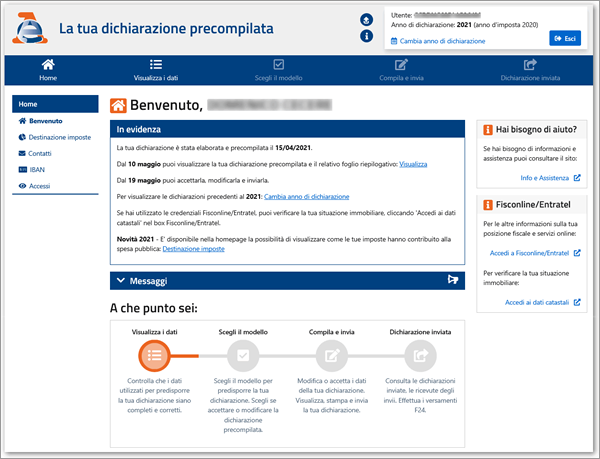Screen dimensions: 600x459
Task: Click the envelope icon beside Contatti
Action: point(22,153)
